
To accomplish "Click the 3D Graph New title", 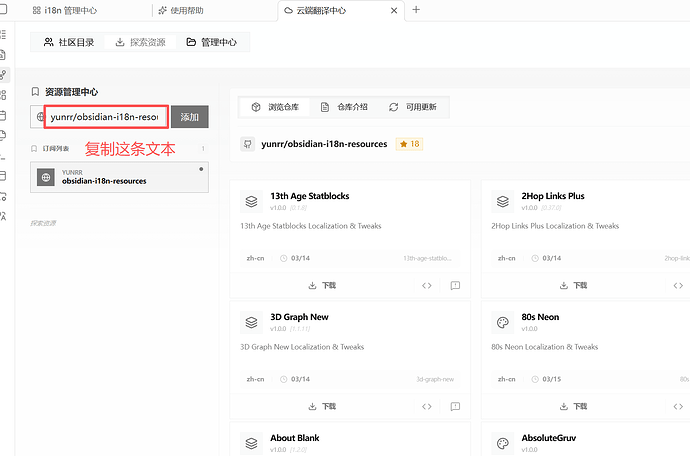I will [299, 317].
